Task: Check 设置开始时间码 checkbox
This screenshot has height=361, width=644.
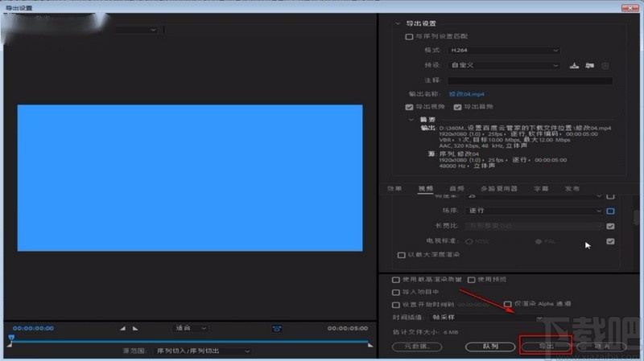Action: click(x=395, y=305)
